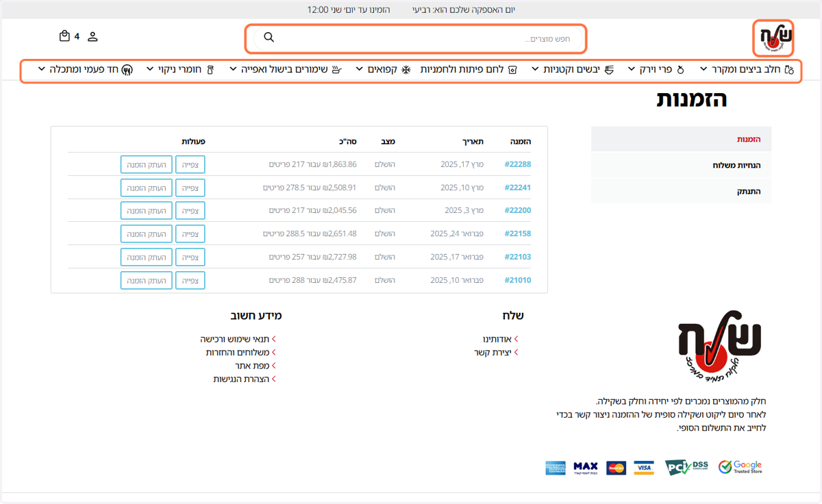Open the מפת אתר link
This screenshot has height=504, width=822.
pos(253,366)
